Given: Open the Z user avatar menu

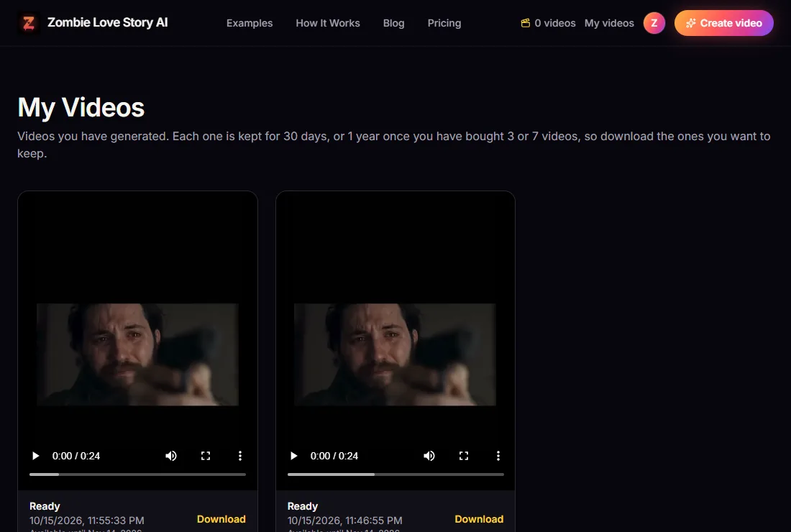Looking at the screenshot, I should [654, 23].
